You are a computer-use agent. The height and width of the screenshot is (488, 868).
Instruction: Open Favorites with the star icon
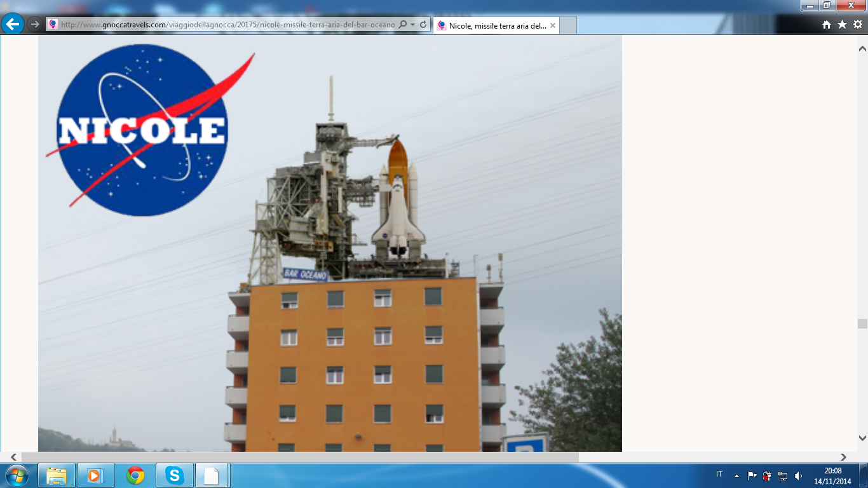pos(842,25)
